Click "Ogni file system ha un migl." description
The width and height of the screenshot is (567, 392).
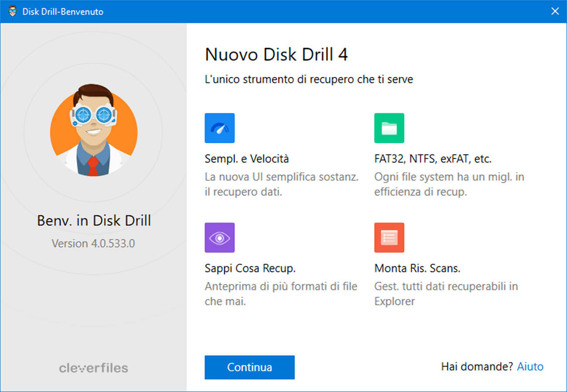coord(449,184)
